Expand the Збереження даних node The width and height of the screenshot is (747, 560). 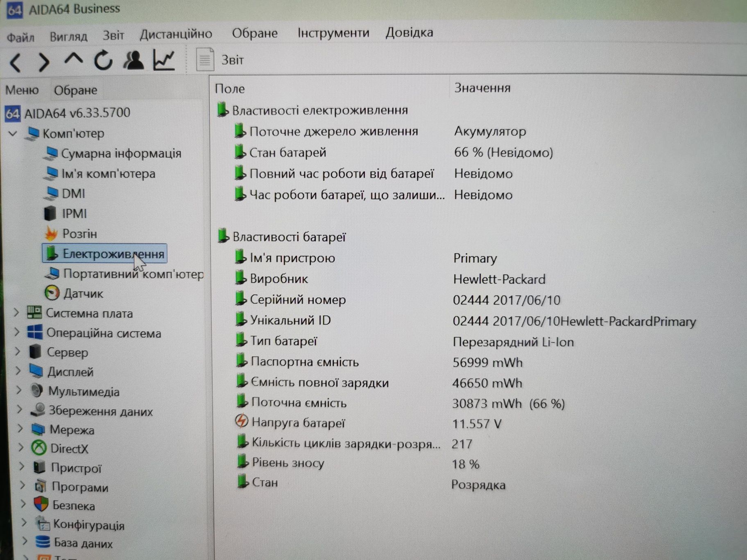pyautogui.click(x=20, y=410)
